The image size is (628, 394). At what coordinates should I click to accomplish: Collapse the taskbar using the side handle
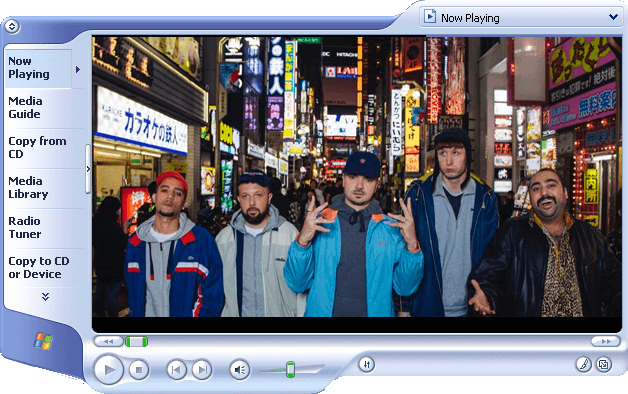click(88, 169)
